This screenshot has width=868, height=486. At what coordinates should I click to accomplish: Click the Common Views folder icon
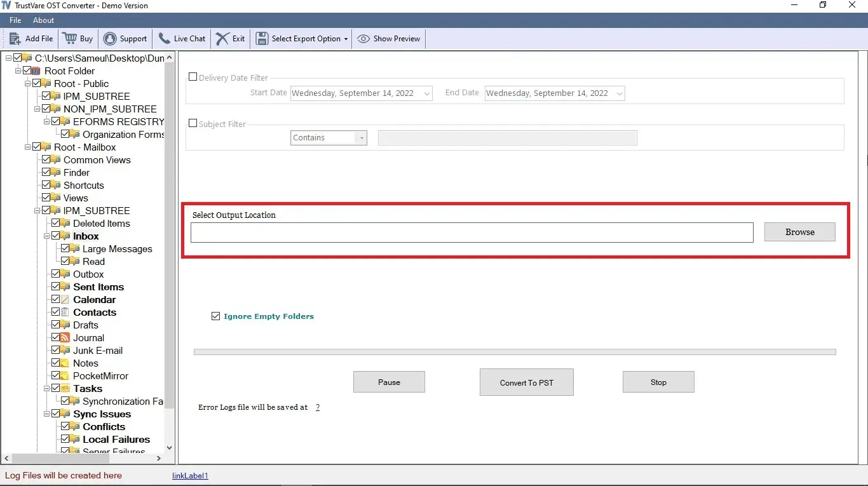[55, 159]
